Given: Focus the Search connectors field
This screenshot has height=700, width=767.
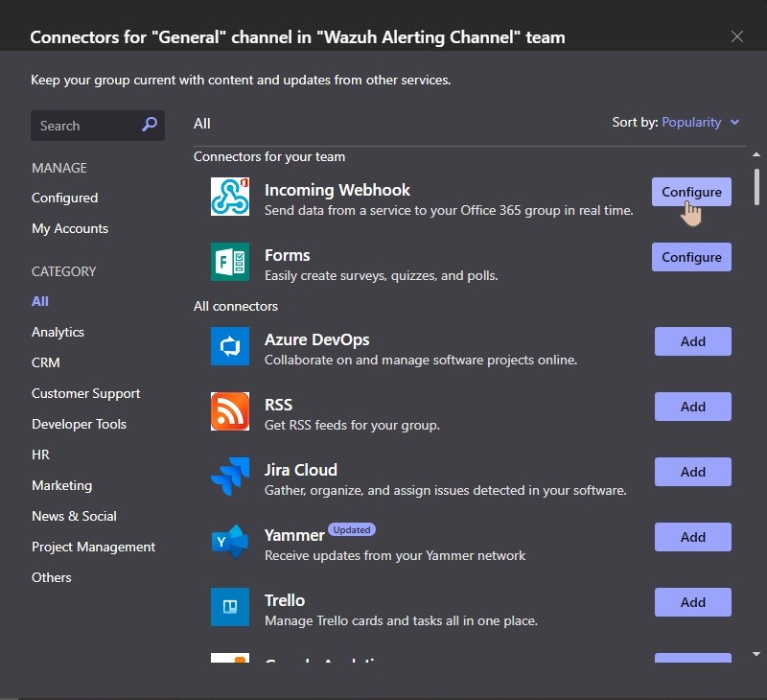Looking at the screenshot, I should pos(98,126).
